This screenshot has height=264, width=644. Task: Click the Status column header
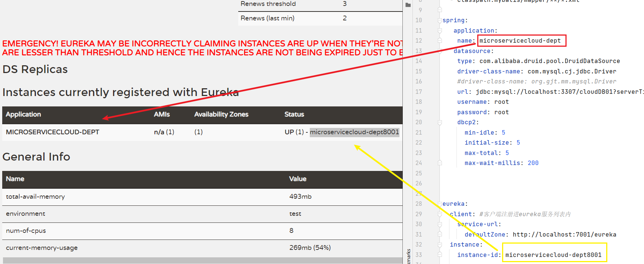tap(294, 115)
